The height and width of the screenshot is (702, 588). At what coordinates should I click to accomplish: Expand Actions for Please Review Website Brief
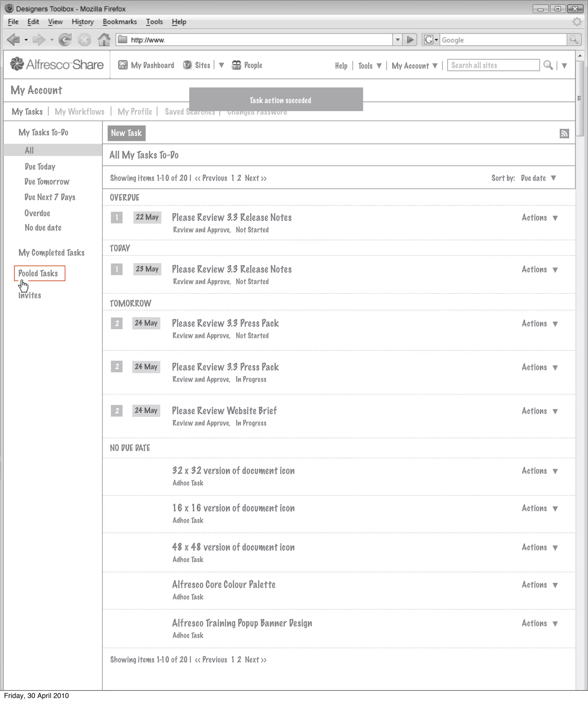539,411
